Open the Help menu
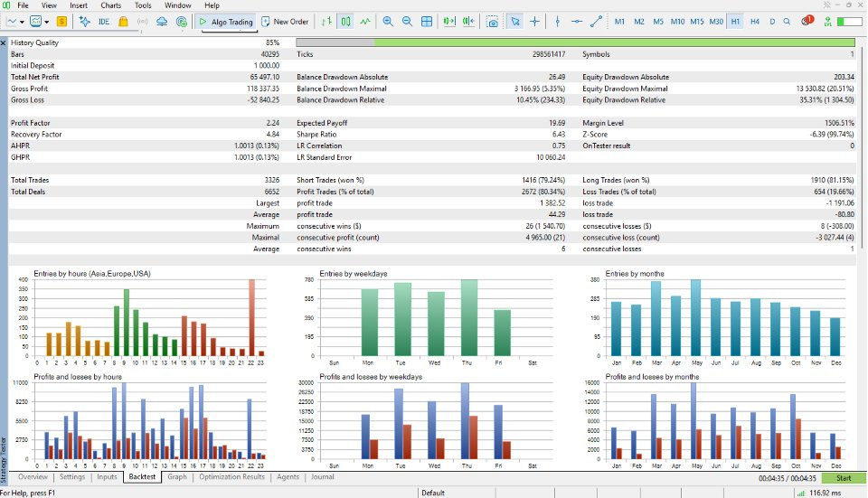Viewport: 868px width, 498px height. coord(212,5)
